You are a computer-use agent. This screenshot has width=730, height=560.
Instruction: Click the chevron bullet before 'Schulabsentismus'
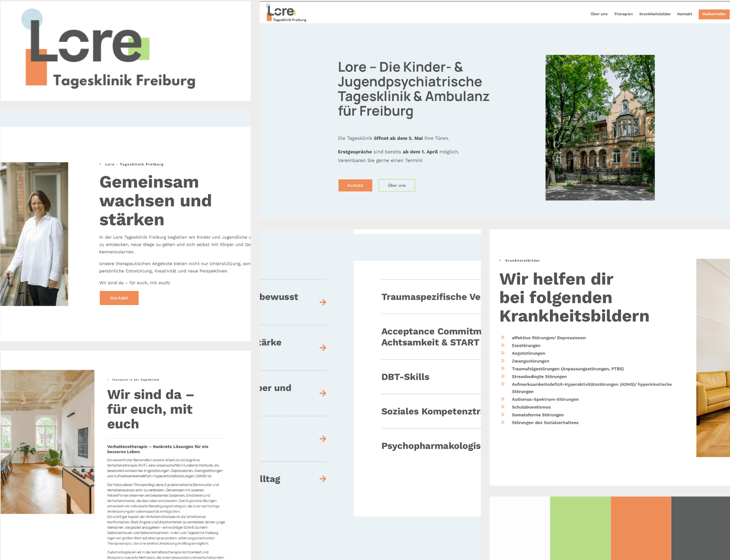point(502,407)
